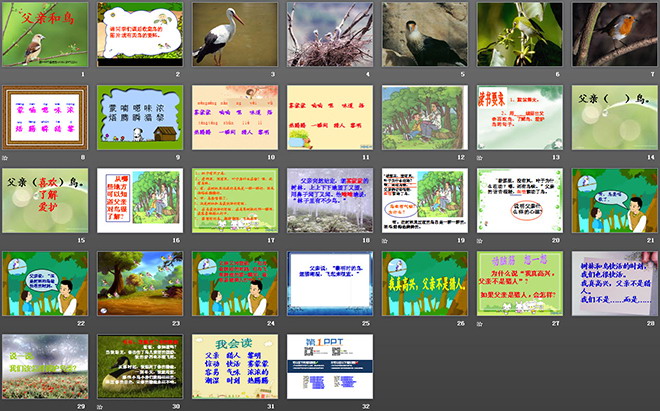The width and height of the screenshot is (660, 411).
Task: Click animation star icon below slide 30
Action: coord(100,405)
